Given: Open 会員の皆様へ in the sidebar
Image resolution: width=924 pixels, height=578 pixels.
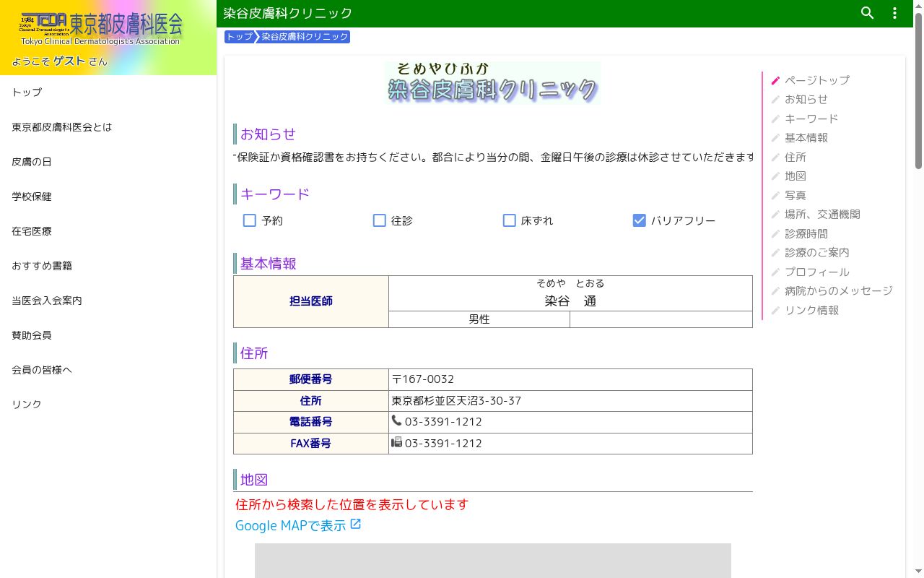Looking at the screenshot, I should (108, 370).
